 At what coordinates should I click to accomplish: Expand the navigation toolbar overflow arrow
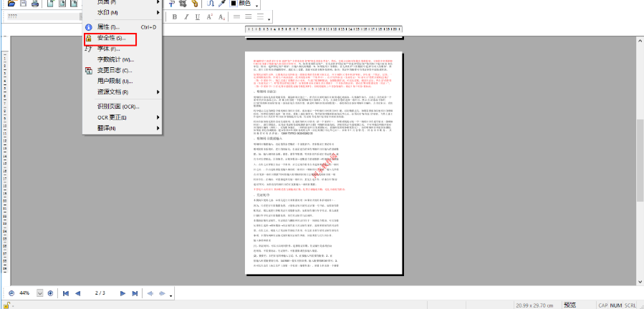170,295
